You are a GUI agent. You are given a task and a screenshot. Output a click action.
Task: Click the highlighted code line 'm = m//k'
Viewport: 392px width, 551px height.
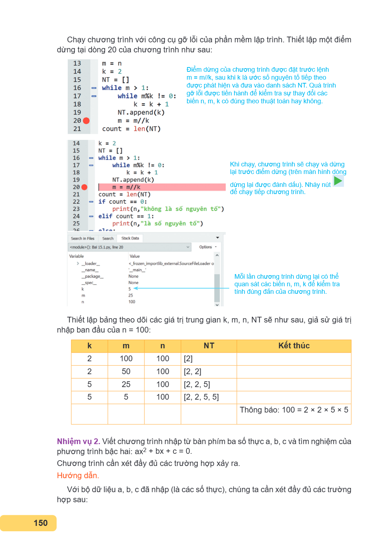[x=162, y=187]
